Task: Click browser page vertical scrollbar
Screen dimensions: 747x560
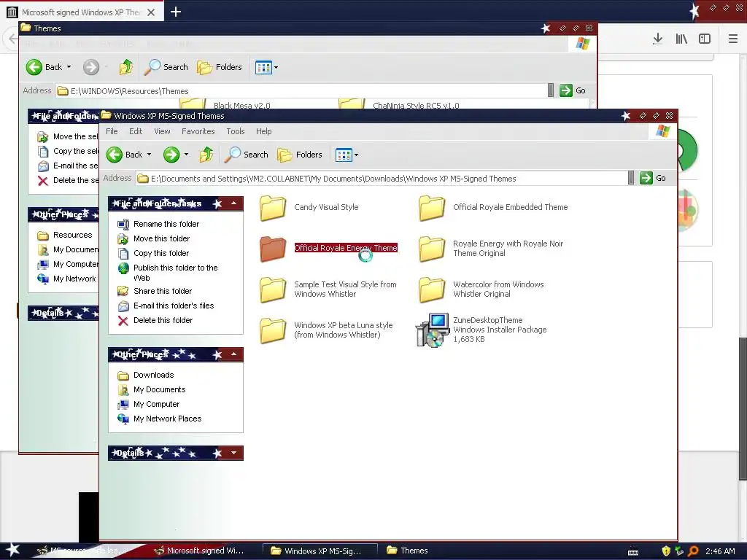Action: click(742, 410)
